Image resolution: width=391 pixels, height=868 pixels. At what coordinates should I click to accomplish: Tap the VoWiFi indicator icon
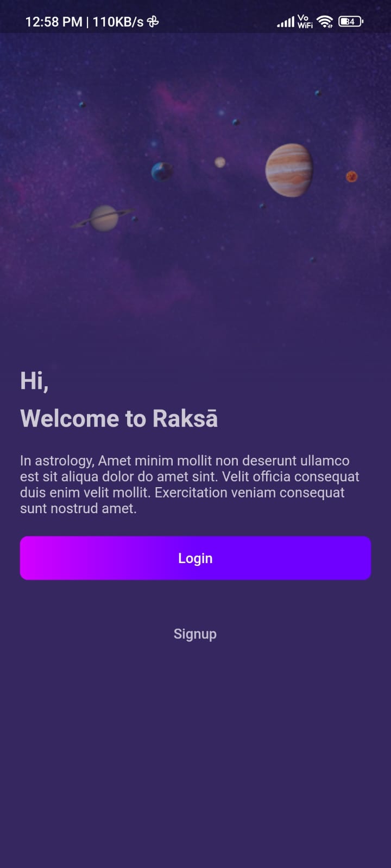click(x=305, y=22)
